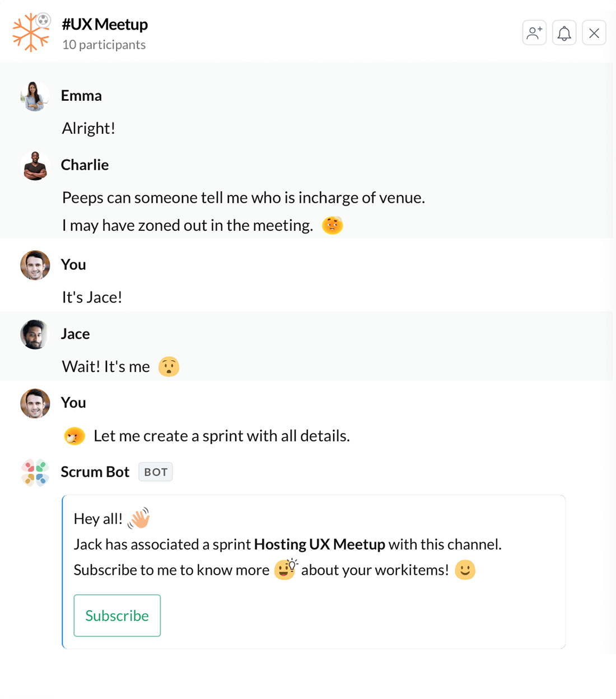Click the Subscribe button
The image size is (616, 699).
pyautogui.click(x=117, y=616)
